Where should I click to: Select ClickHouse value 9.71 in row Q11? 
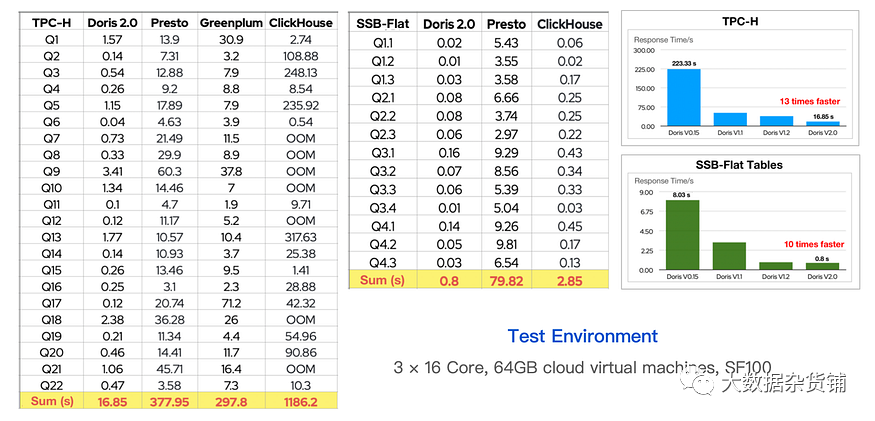(x=301, y=204)
